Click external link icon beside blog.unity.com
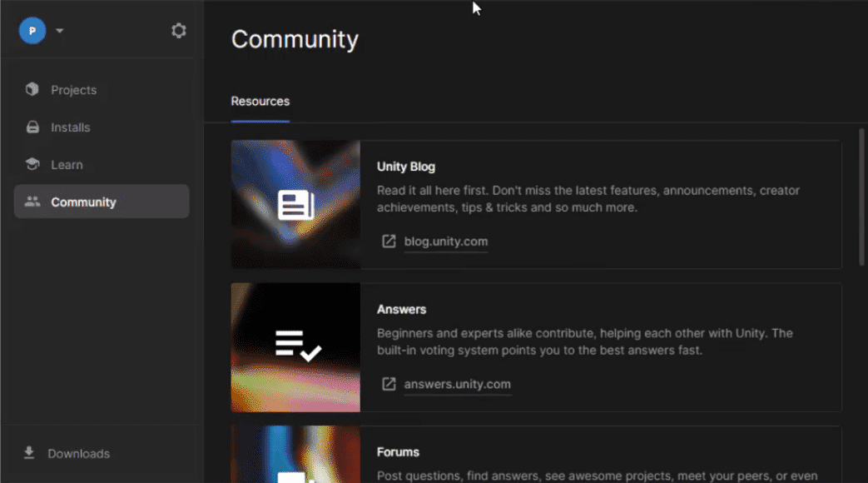The image size is (868, 483). tap(389, 242)
